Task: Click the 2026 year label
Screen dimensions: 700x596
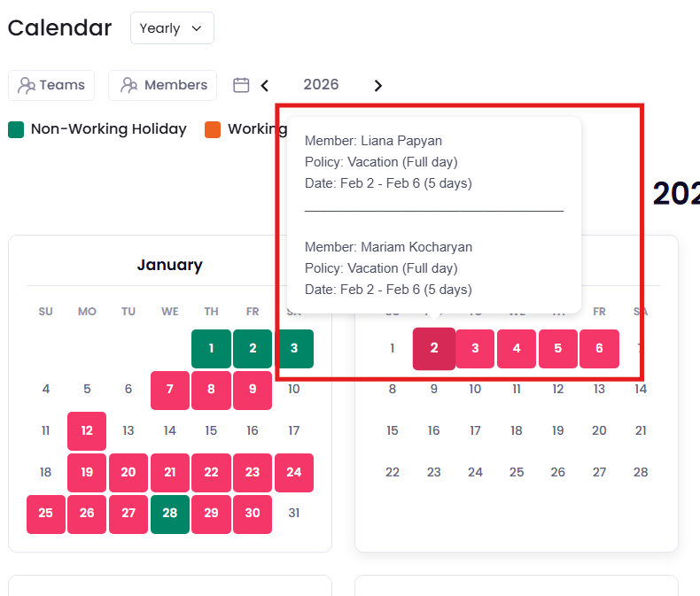Action: click(x=321, y=85)
